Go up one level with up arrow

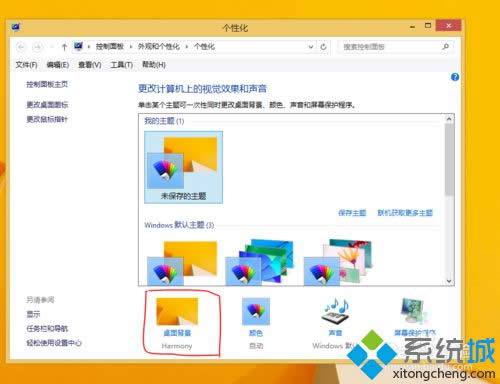point(64,47)
